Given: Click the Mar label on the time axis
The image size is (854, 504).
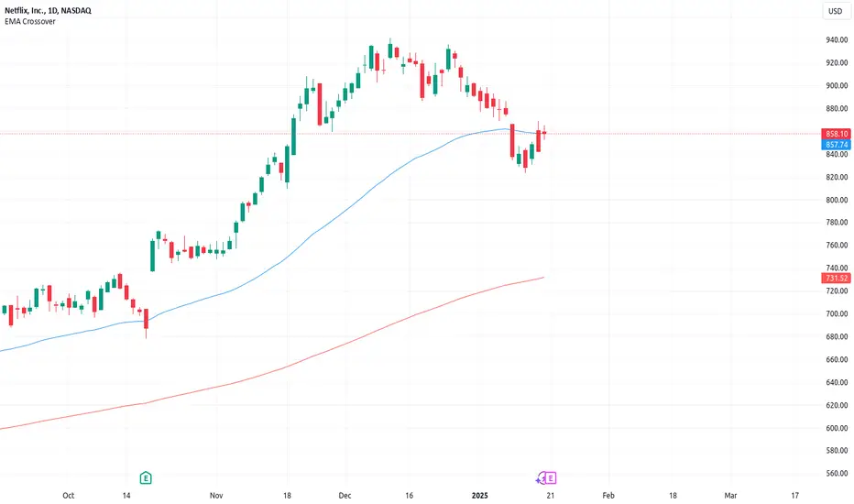Looking at the screenshot, I should tap(730, 495).
